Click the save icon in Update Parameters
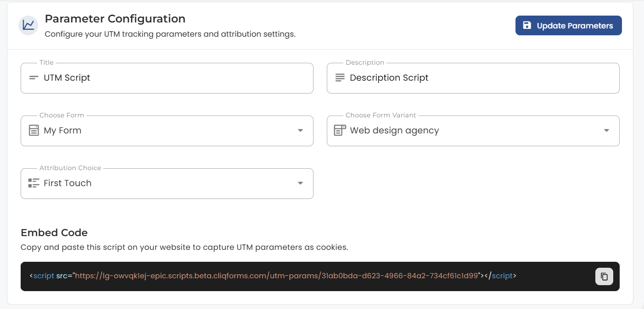Image resolution: width=644 pixels, height=309 pixels. pyautogui.click(x=527, y=26)
